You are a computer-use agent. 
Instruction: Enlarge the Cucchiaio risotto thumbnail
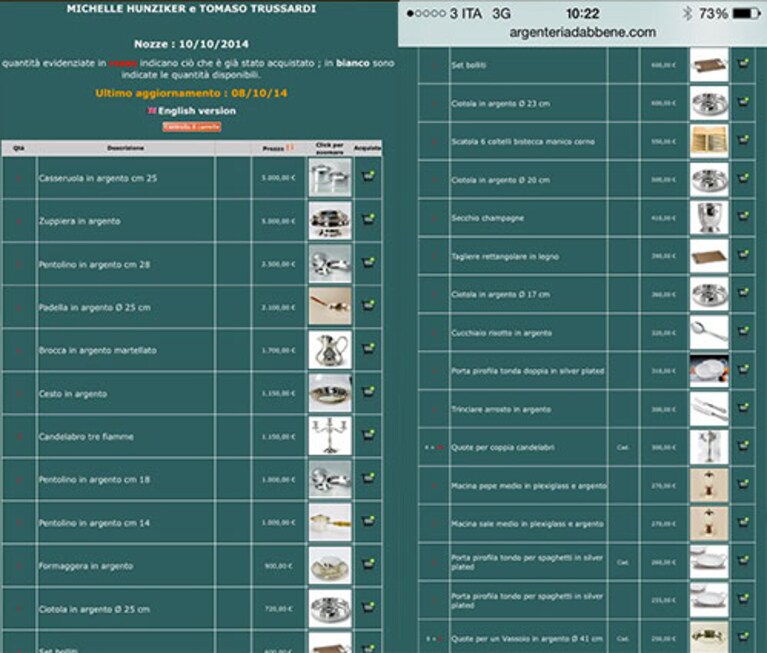point(709,332)
